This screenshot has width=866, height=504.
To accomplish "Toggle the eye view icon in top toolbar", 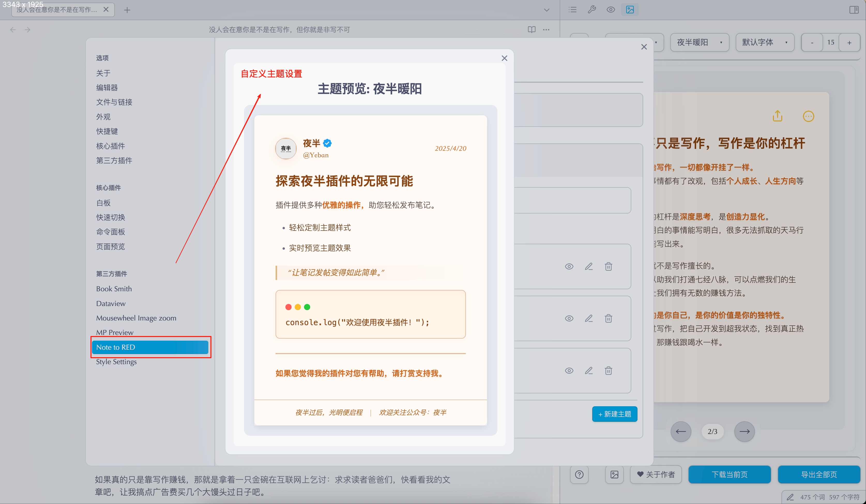I will 611,10.
